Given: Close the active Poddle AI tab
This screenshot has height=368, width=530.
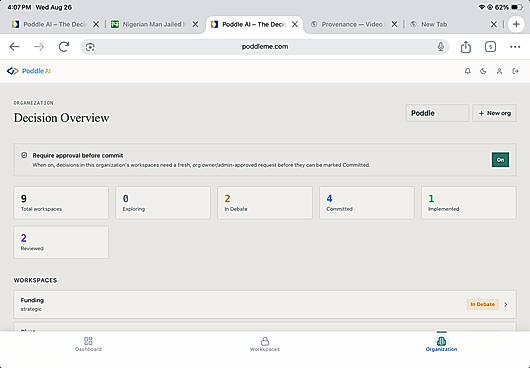Looking at the screenshot, I should (x=295, y=24).
